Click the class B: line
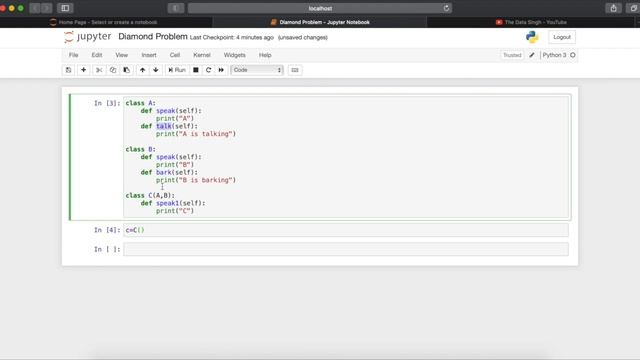This screenshot has width=640, height=360. pyautogui.click(x=140, y=149)
